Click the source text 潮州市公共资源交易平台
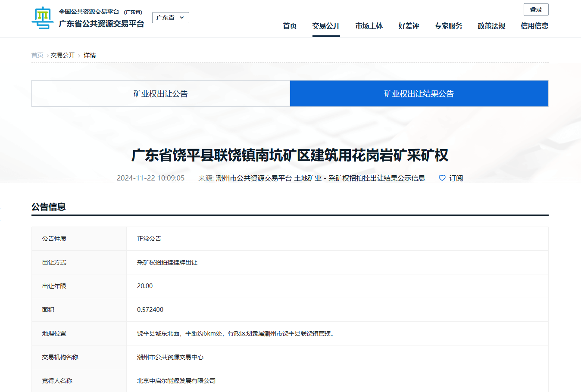 pos(254,178)
